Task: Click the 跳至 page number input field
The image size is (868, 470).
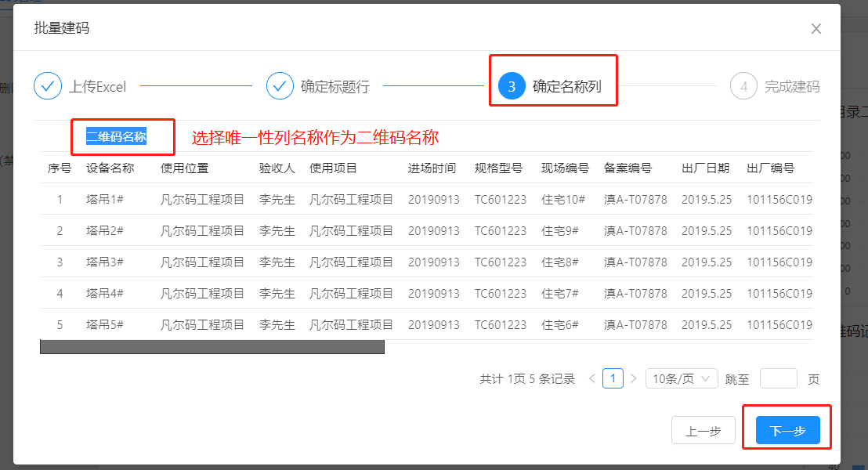Action: point(778,378)
